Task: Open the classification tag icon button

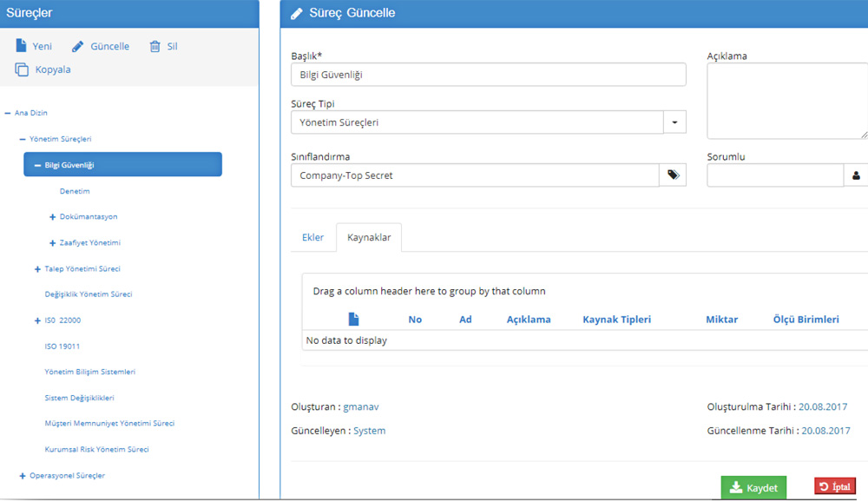Action: (x=673, y=175)
